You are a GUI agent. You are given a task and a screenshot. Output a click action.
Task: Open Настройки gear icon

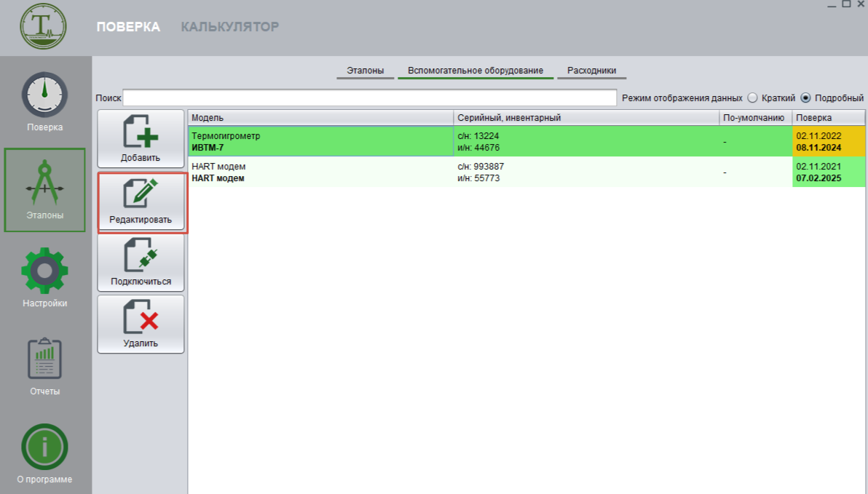(44, 271)
